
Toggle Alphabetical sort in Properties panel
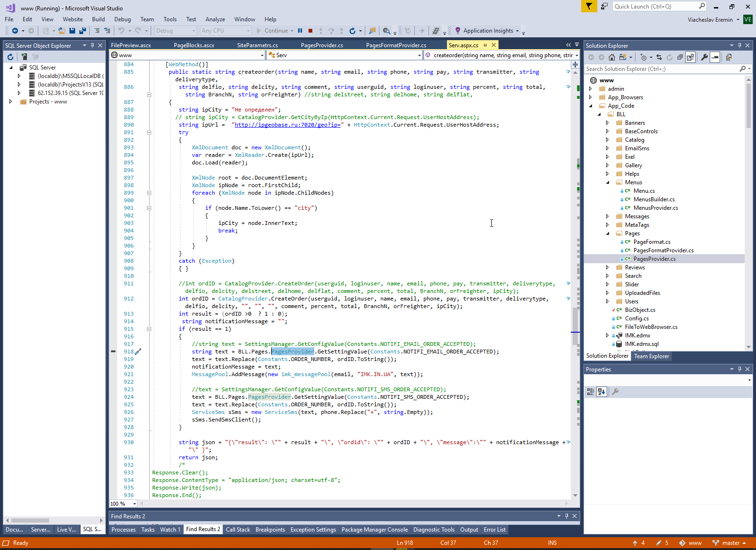point(601,391)
